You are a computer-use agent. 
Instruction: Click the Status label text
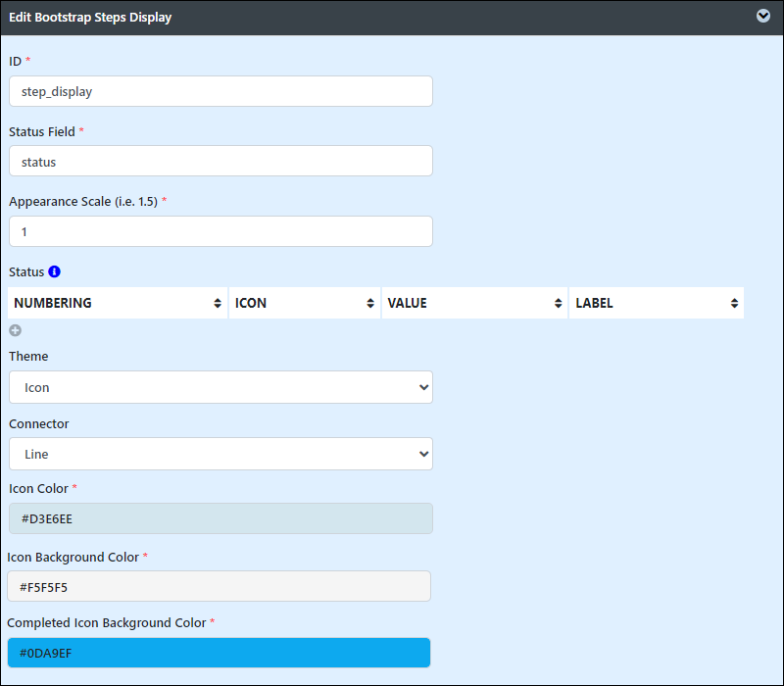click(26, 272)
